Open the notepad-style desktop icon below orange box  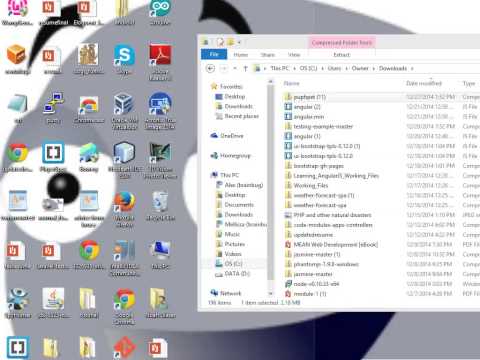(18, 108)
